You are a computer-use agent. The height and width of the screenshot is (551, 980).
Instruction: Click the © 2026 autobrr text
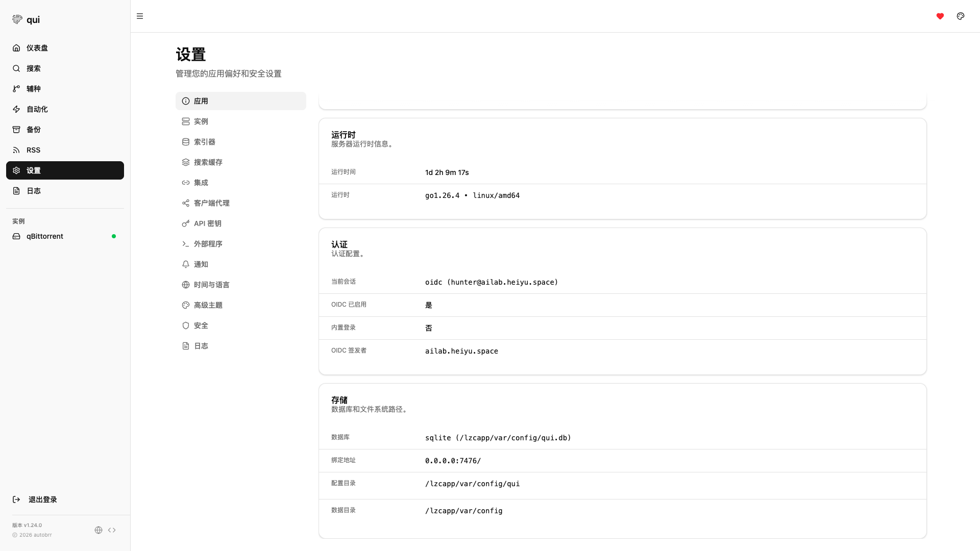pos(32,535)
